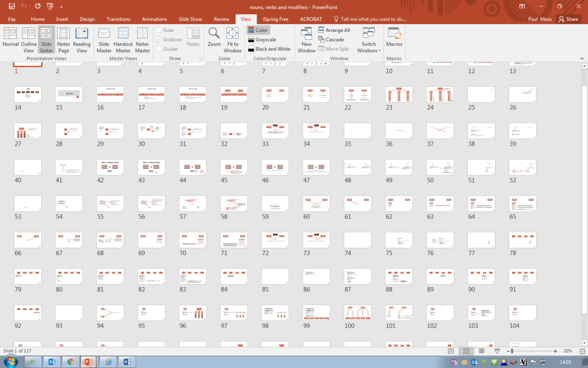588x368 pixels.
Task: Open the Slide Master view
Action: click(104, 38)
